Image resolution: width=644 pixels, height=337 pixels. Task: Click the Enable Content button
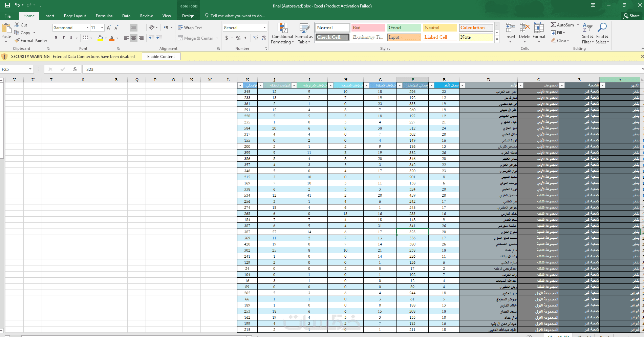pos(161,57)
